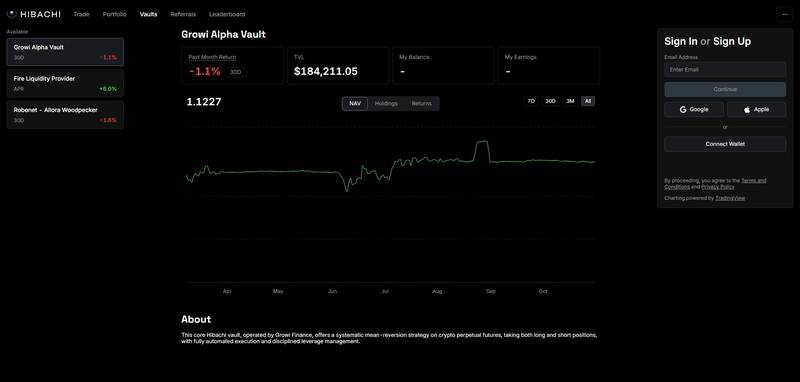Click the Oct label on chart axis
This screenshot has height=382, width=800.
click(543, 292)
